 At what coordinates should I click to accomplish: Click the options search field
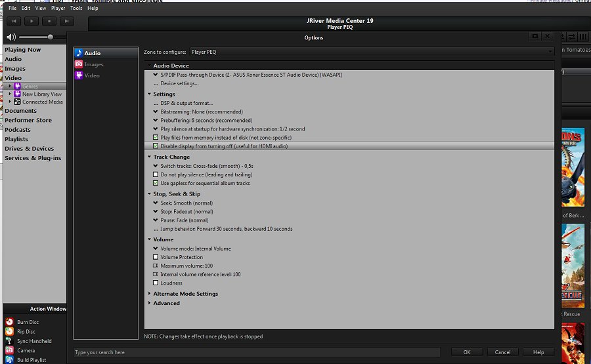pos(257,352)
